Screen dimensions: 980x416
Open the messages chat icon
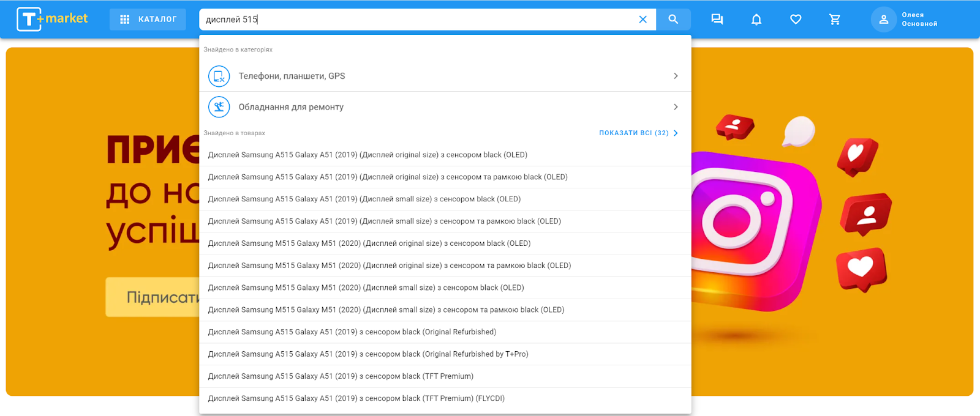click(x=717, y=19)
